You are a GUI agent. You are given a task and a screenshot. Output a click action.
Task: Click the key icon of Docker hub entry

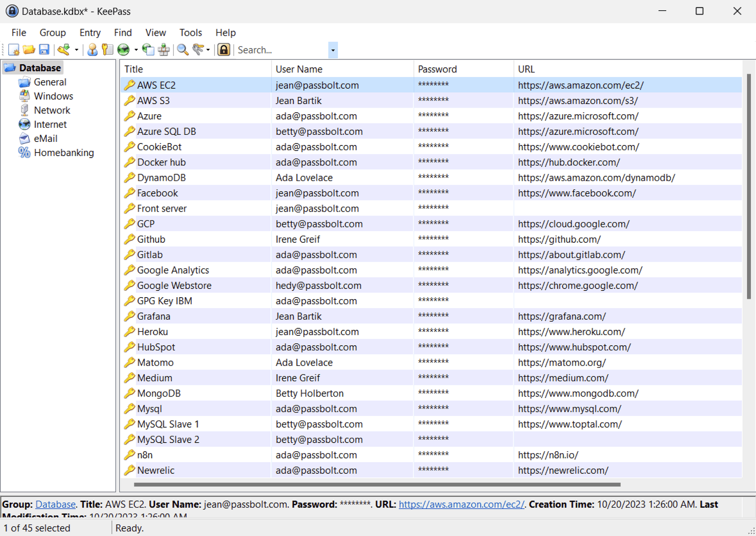coord(129,162)
